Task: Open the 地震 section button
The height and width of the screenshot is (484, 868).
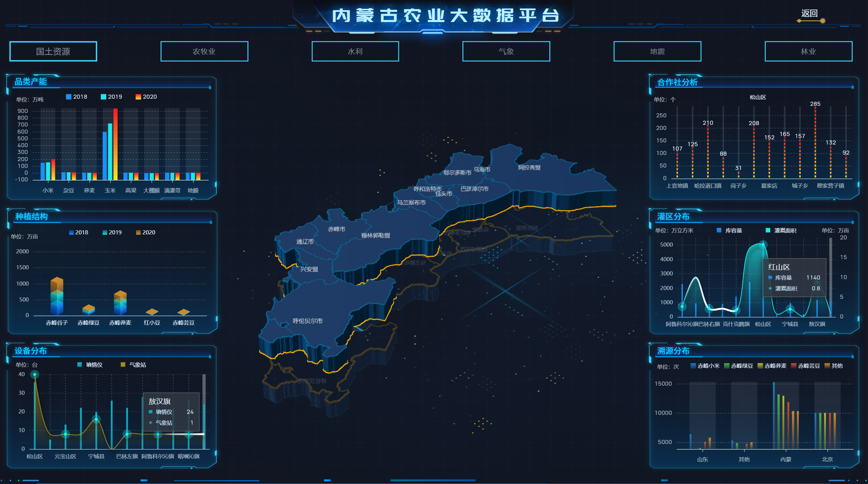Action: (x=657, y=51)
